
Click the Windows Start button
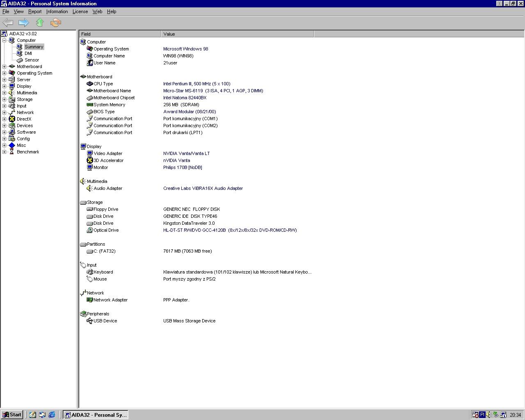12,415
